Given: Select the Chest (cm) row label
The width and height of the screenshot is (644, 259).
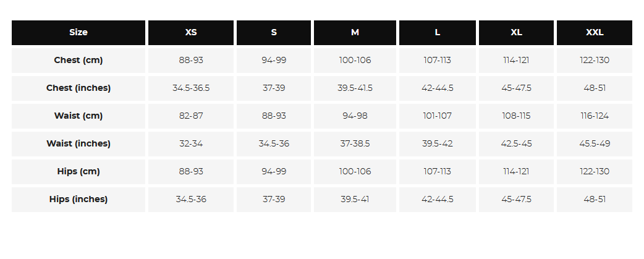Looking at the screenshot, I should point(78,61).
